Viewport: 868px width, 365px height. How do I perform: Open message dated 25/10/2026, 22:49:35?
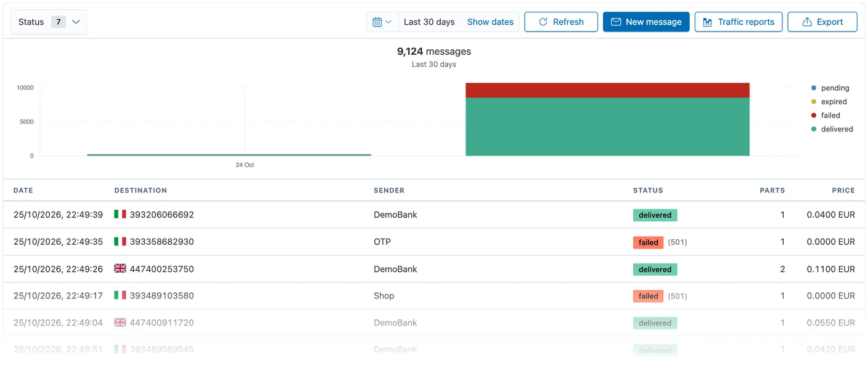click(x=58, y=242)
